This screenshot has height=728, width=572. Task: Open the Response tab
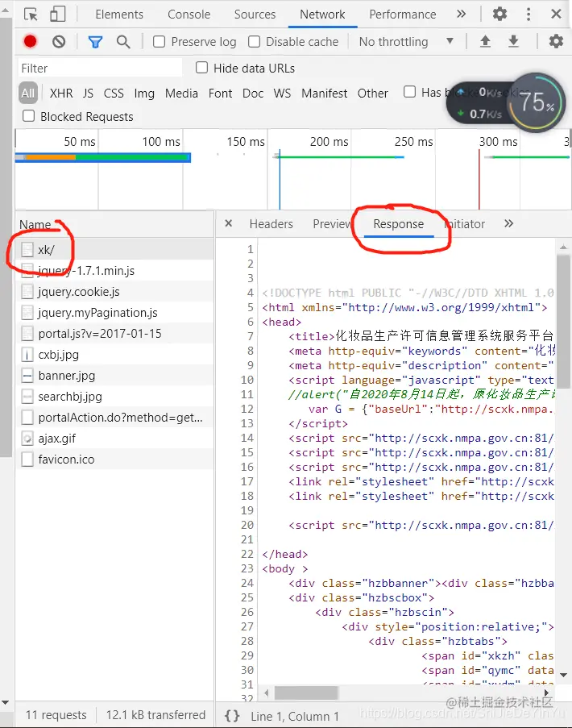(399, 224)
